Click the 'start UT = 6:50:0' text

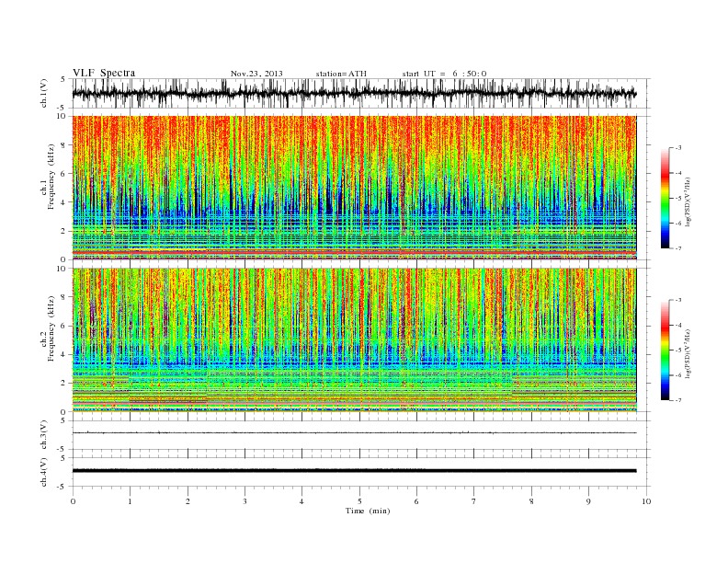coord(444,74)
